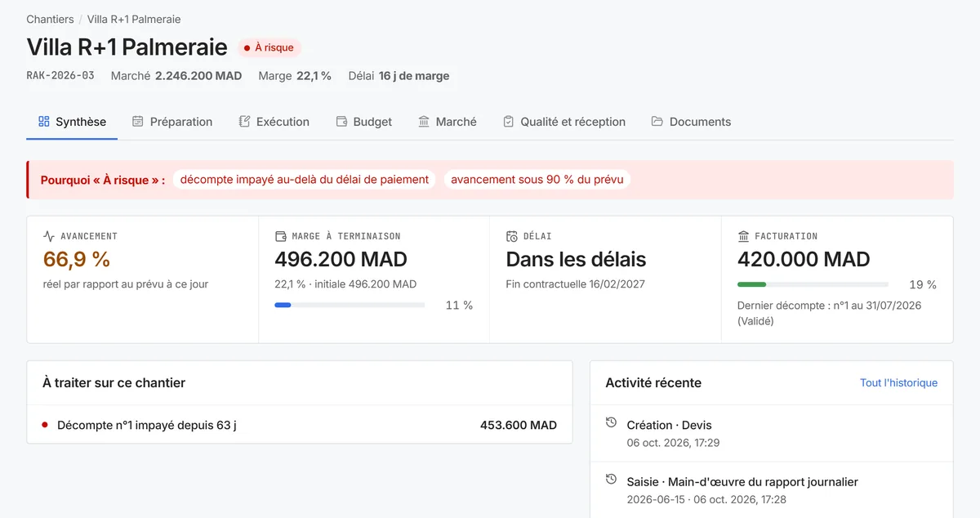
Task: Click the Documents folder icon
Action: (x=657, y=122)
